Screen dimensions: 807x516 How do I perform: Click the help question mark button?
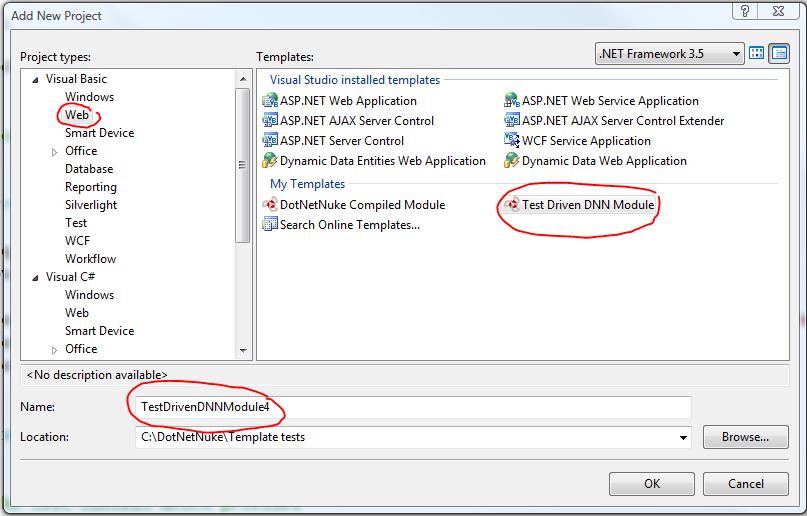[x=745, y=11]
